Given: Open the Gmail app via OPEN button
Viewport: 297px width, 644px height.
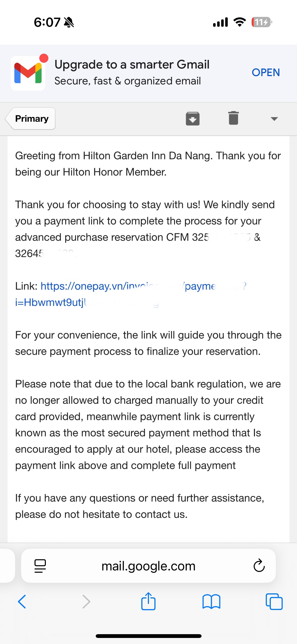Looking at the screenshot, I should point(266,73).
